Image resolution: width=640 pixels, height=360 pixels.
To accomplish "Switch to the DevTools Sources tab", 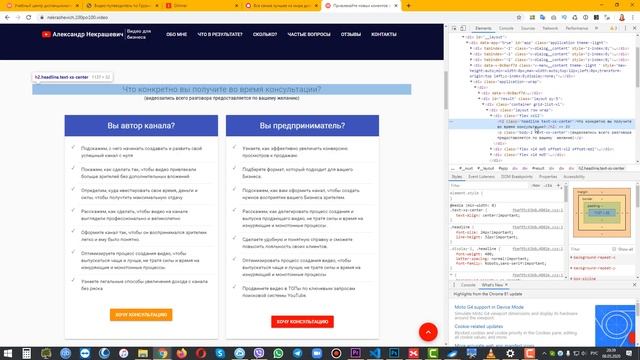I will coord(528,28).
